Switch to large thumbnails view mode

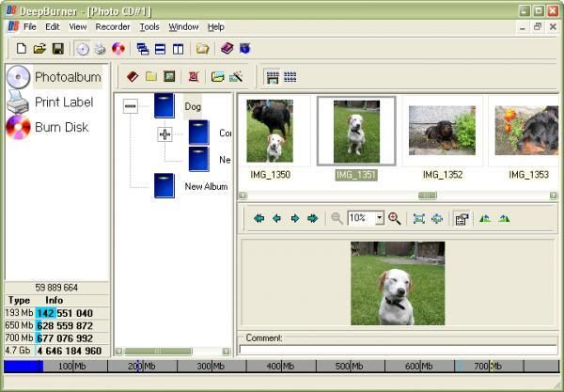click(272, 76)
